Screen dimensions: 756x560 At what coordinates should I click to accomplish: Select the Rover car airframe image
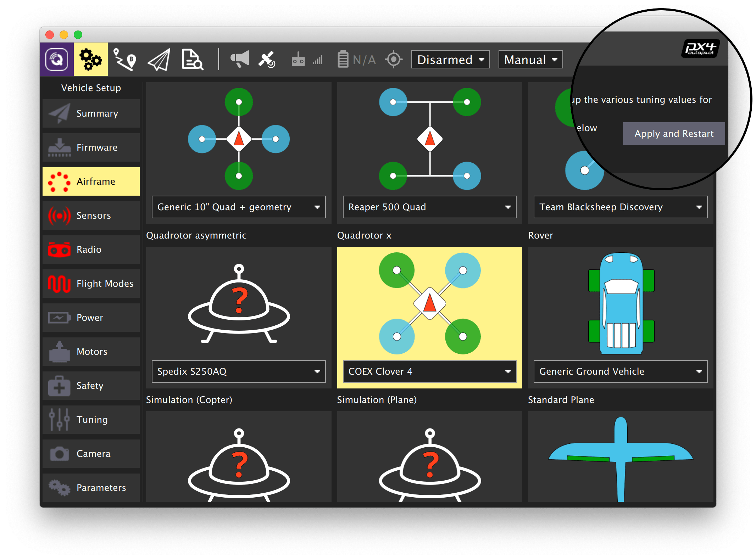point(621,303)
